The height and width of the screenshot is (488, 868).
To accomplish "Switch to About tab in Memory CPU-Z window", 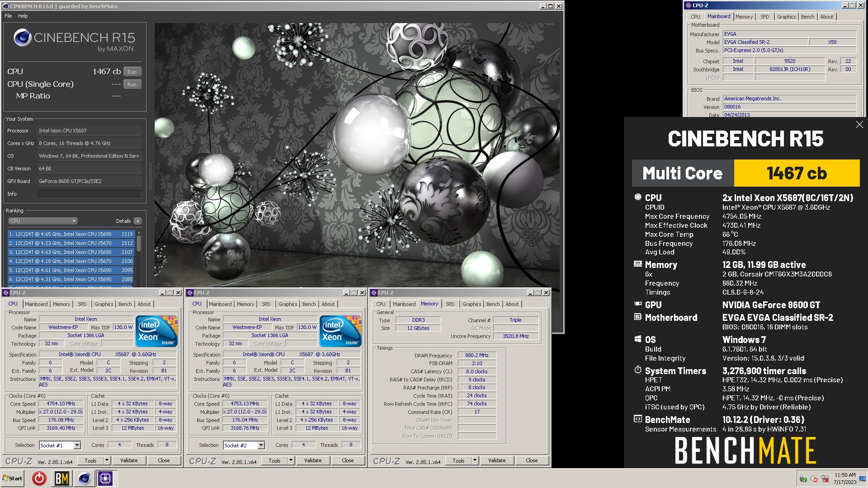I will tap(512, 304).
